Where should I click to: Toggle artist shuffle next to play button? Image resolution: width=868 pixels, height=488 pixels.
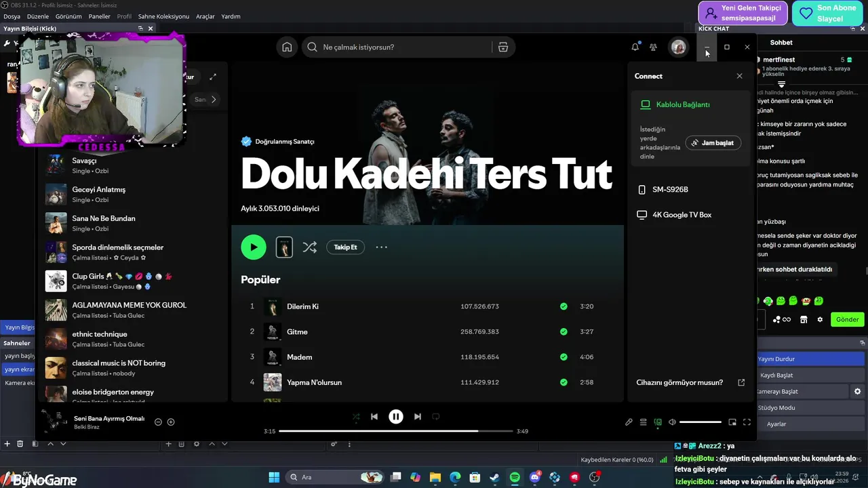pyautogui.click(x=309, y=247)
